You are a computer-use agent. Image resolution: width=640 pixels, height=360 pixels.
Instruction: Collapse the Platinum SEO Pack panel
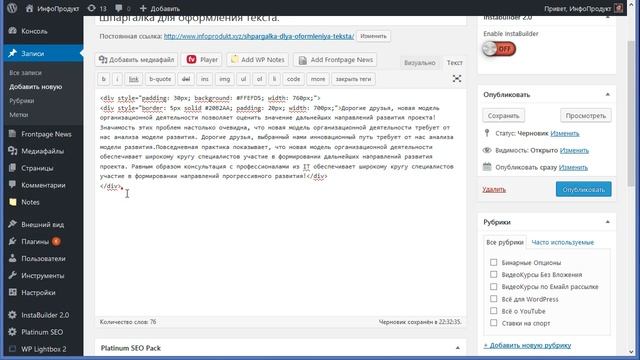(458, 348)
